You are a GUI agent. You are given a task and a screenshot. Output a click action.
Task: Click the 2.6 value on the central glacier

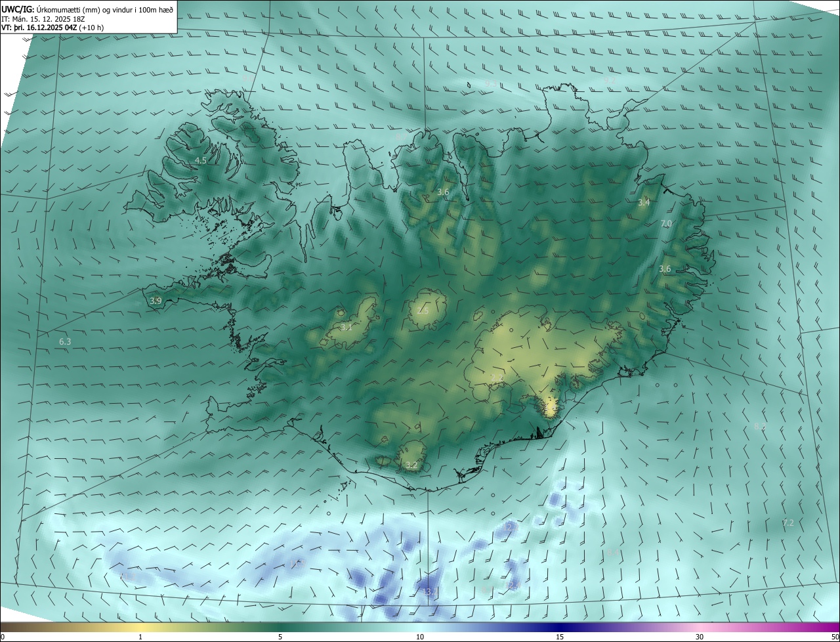click(423, 310)
